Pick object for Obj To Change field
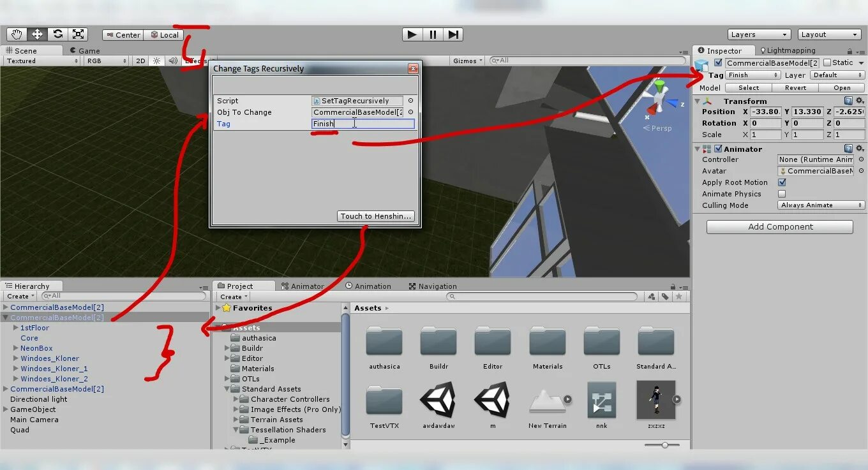 (x=410, y=112)
